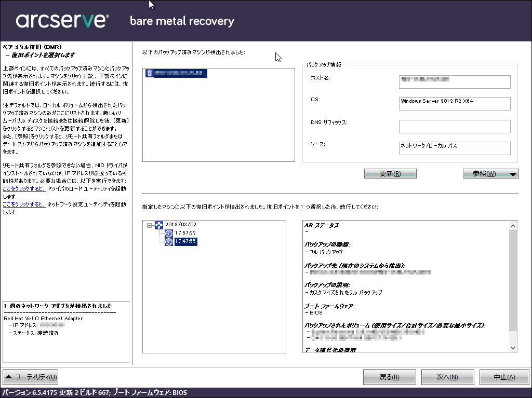Click the recovery point icon beside 17:47:55
This screenshot has width=532, height=398.
point(169,242)
